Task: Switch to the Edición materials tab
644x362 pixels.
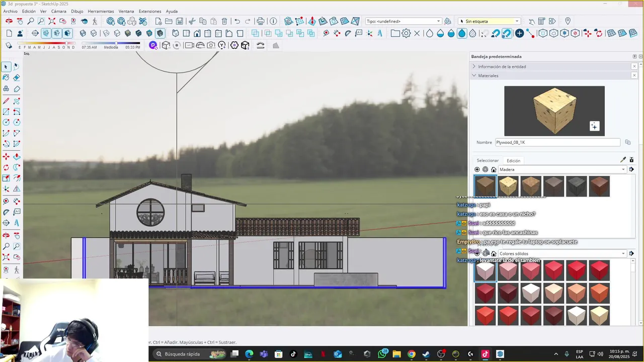Action: 513,160
